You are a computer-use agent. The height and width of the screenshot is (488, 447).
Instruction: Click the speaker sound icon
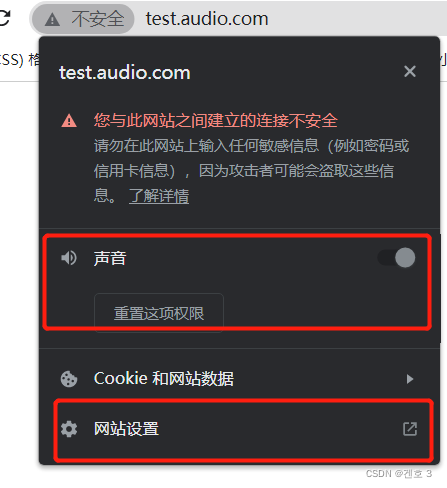(69, 258)
